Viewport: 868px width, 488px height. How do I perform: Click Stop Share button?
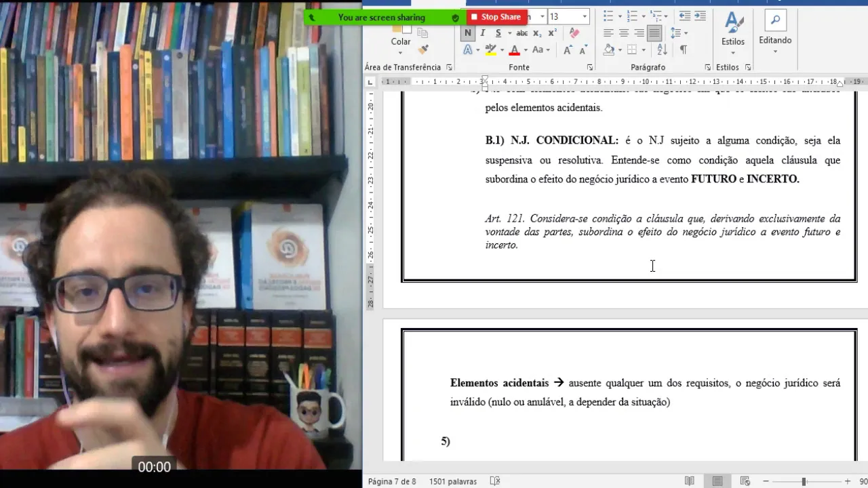[496, 17]
